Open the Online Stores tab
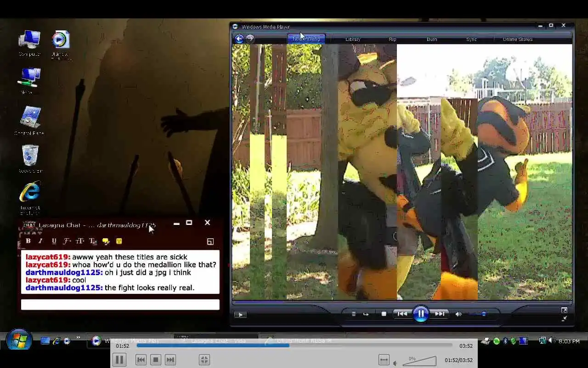The image size is (588, 368). point(518,39)
